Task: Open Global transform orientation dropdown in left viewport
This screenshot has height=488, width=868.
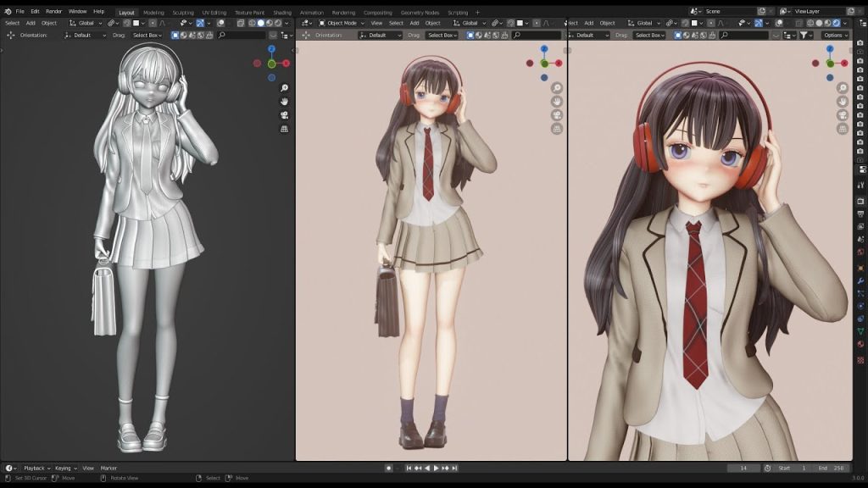Action: pyautogui.click(x=86, y=23)
